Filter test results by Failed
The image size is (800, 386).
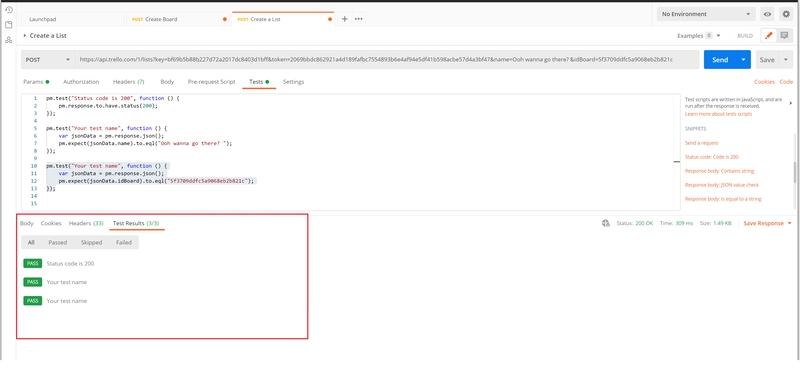coord(123,243)
